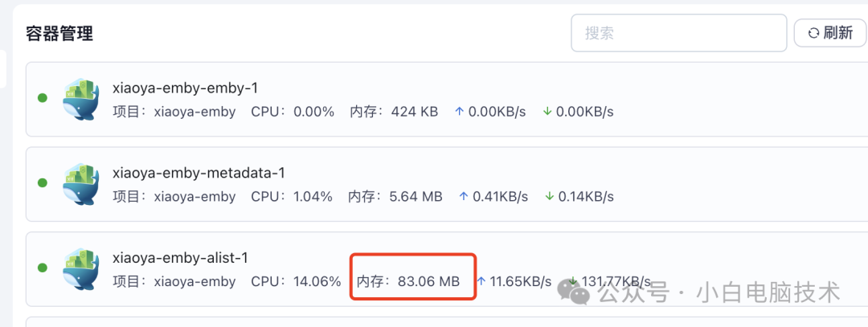Image resolution: width=868 pixels, height=327 pixels.
Task: Click green status dot of xiaoya-emby-metadata-1
Action: (43, 183)
